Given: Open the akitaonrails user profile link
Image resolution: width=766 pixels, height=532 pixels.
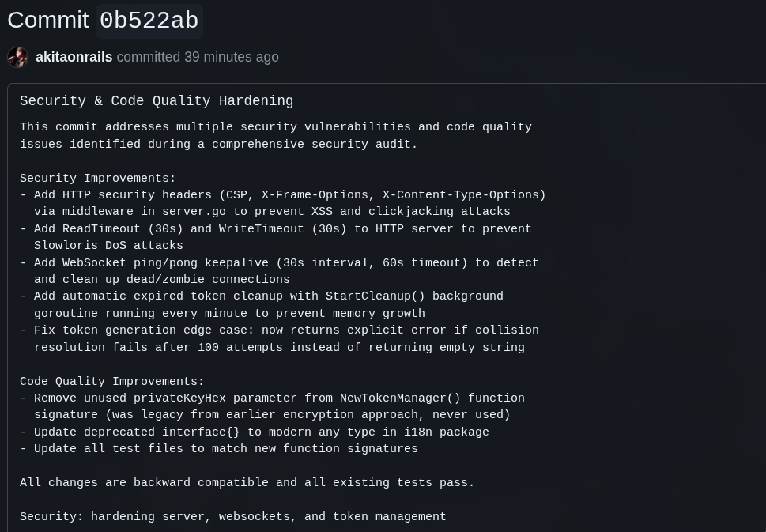Looking at the screenshot, I should (74, 57).
